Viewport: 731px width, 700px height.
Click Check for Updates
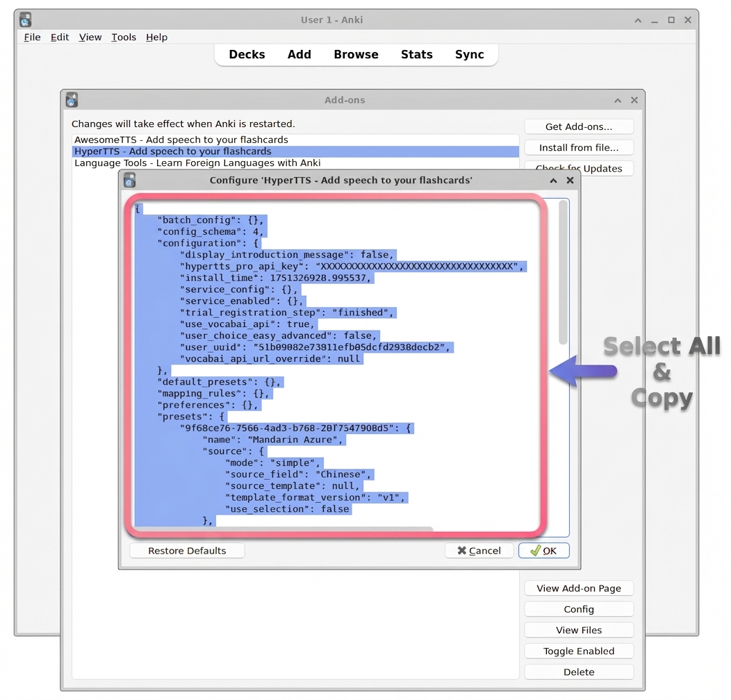point(579,168)
